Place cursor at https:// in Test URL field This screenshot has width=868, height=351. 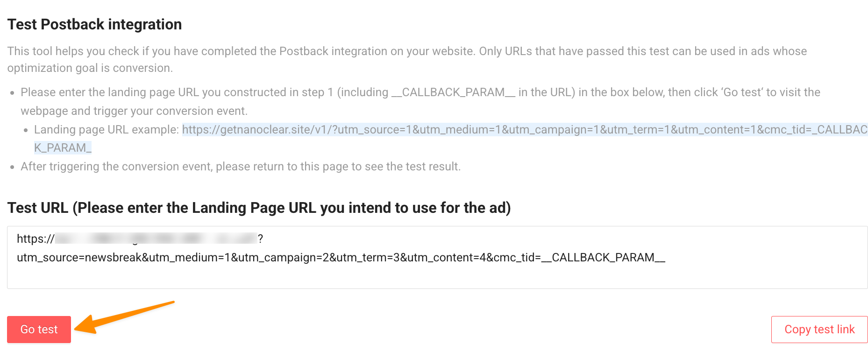point(35,239)
